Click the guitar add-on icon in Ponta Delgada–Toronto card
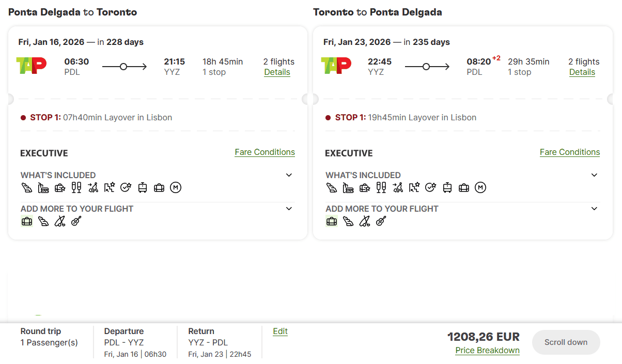This screenshot has width=622, height=364. (x=76, y=221)
